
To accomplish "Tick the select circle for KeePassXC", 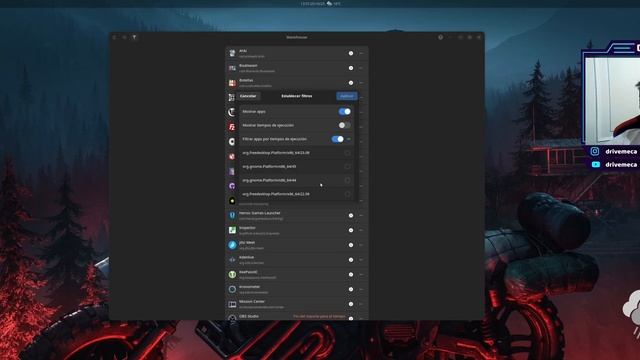I will pyautogui.click(x=351, y=275).
